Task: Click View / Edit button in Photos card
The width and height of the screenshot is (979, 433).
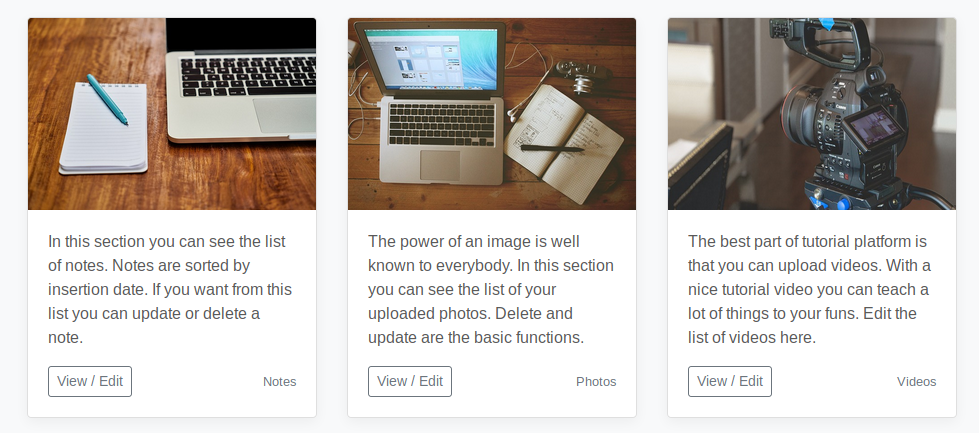Action: click(410, 381)
